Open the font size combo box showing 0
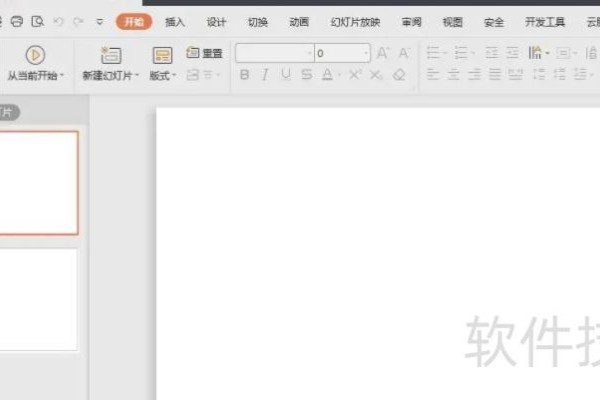Viewport: 600px width, 400px height. pos(342,53)
